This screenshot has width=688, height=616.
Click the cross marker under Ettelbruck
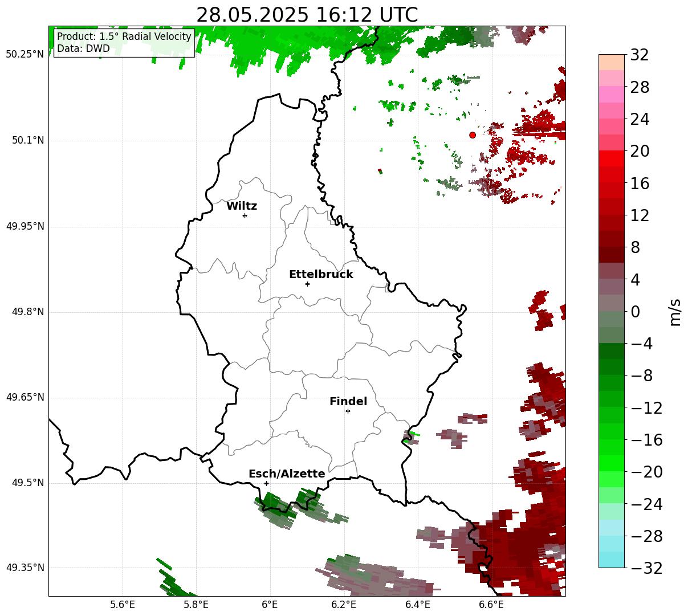point(307,284)
